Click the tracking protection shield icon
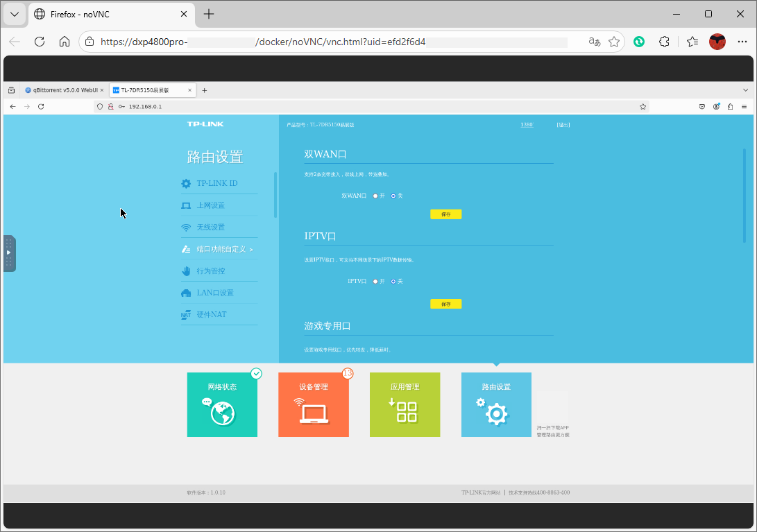The height and width of the screenshot is (532, 757). click(x=100, y=107)
